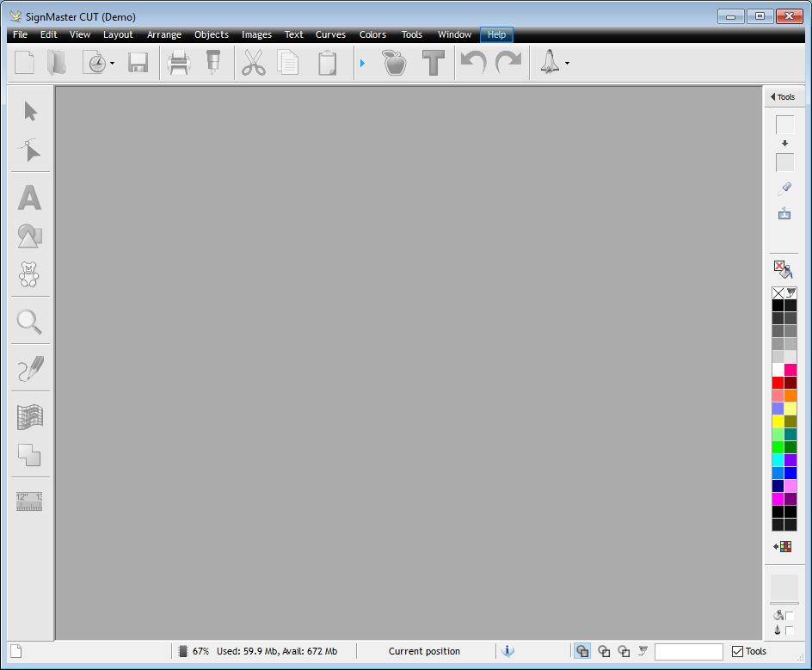Choose the cyan color swatch
This screenshot has width=812, height=670.
click(778, 460)
